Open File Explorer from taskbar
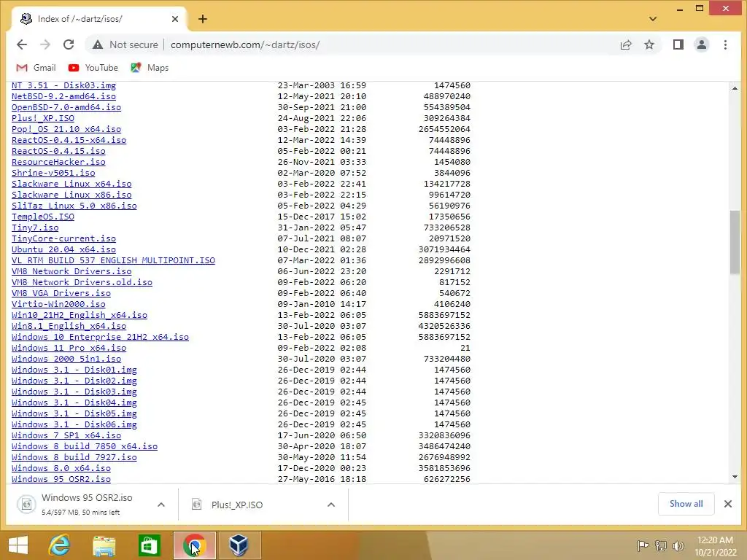 104,545
